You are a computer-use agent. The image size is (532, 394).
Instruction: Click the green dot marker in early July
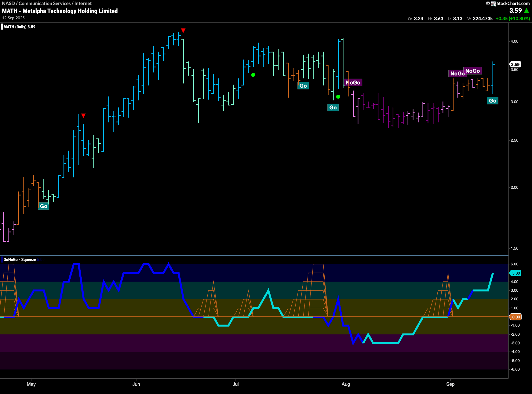point(253,75)
